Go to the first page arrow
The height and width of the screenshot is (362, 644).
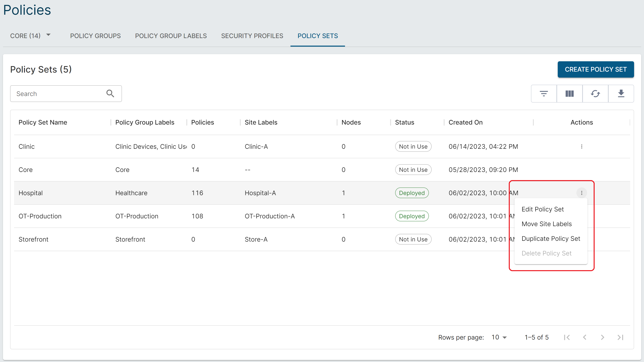[x=567, y=337]
